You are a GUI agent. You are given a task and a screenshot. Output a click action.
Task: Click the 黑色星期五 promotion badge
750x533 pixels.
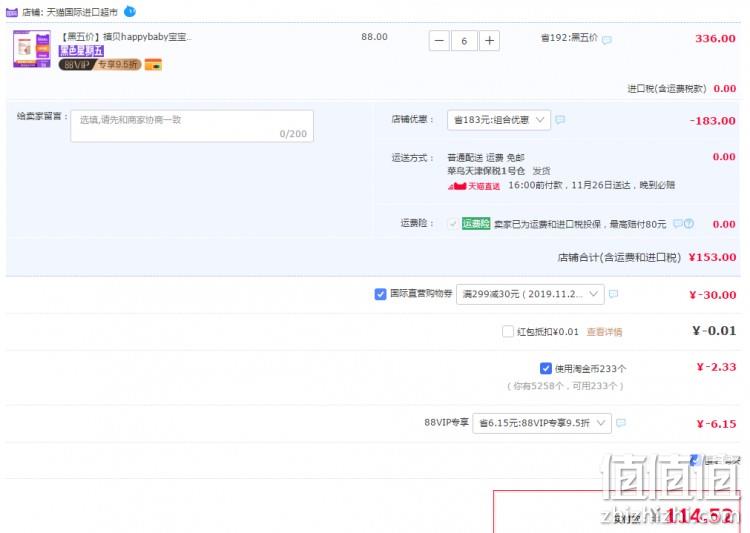pyautogui.click(x=81, y=51)
